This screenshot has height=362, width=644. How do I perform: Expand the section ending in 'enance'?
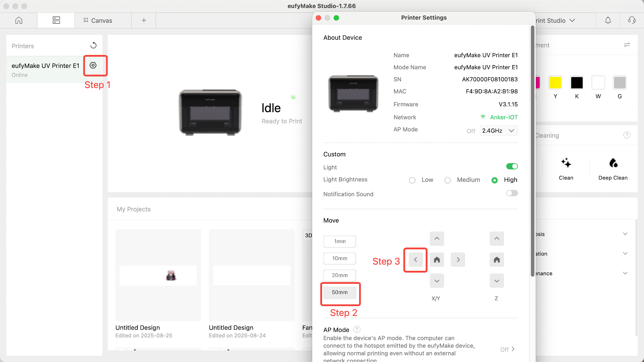[625, 273]
